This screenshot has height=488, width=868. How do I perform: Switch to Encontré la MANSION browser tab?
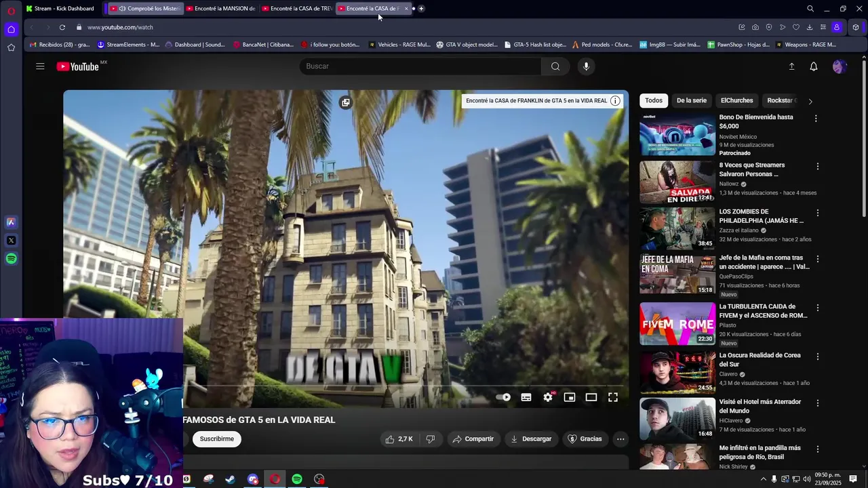(221, 8)
